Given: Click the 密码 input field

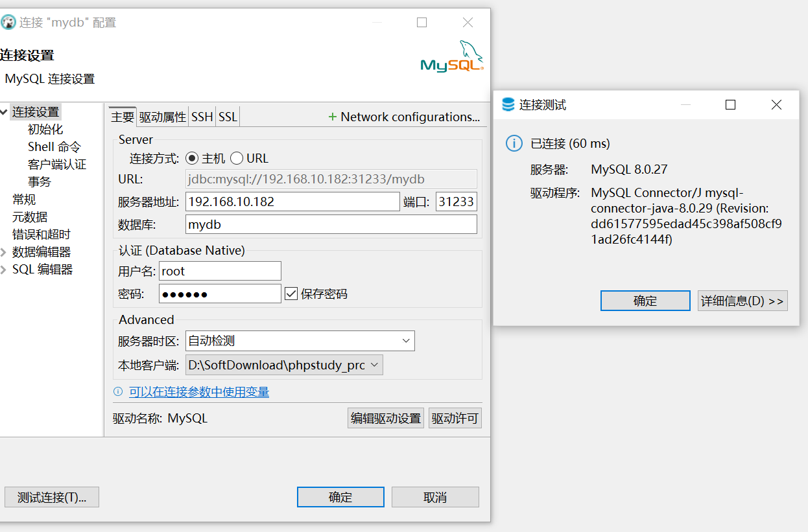Looking at the screenshot, I should tap(220, 294).
